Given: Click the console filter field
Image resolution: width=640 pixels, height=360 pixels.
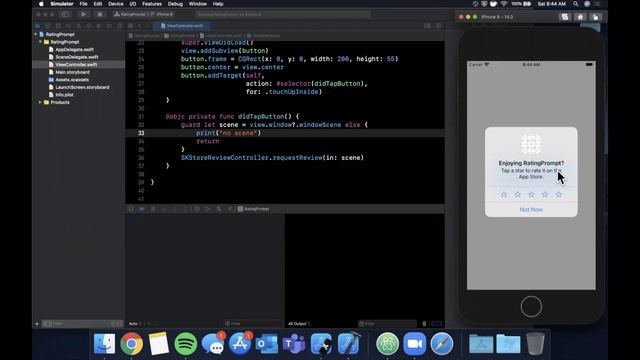Looking at the screenshot, I should click(x=387, y=324).
